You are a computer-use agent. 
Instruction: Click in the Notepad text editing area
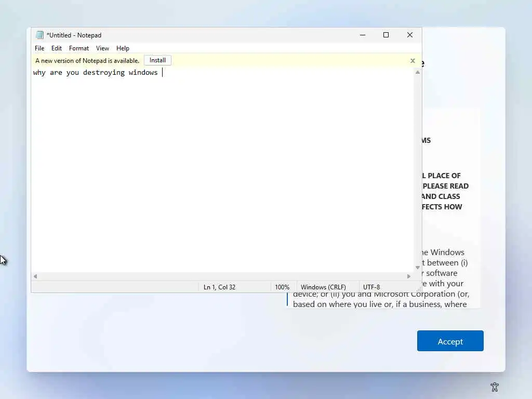point(222,170)
